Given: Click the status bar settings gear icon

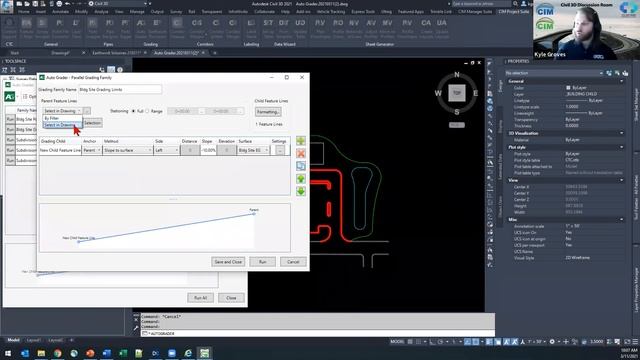Looking at the screenshot, I should (552, 342).
